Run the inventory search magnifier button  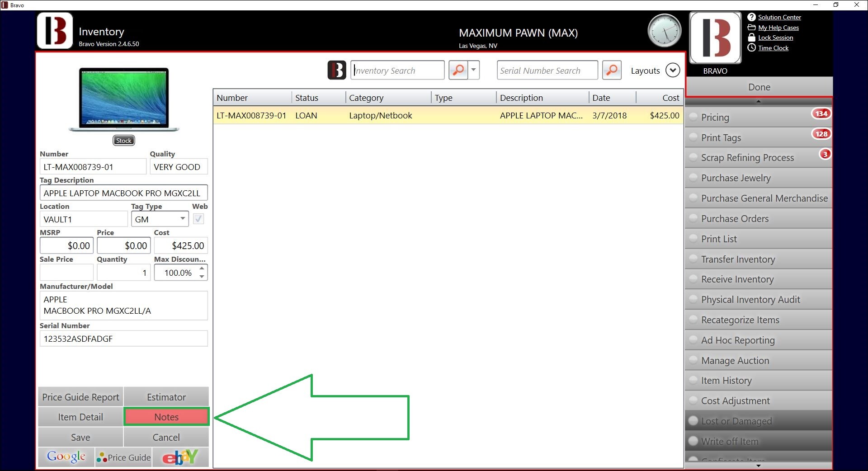(x=458, y=70)
